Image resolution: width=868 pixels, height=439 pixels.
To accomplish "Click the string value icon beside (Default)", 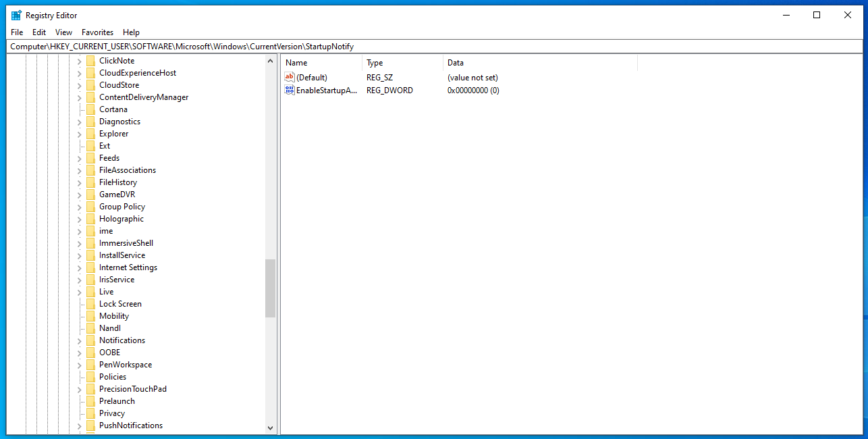I will (x=290, y=78).
